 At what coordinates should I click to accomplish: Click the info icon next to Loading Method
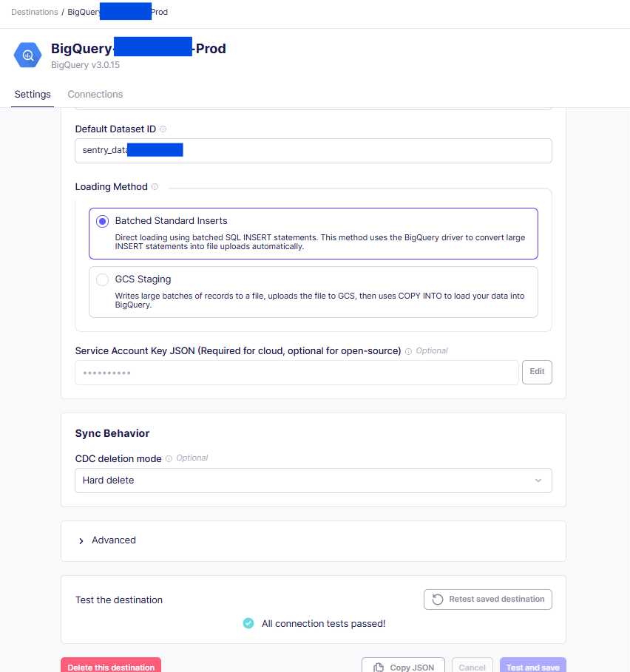tap(155, 186)
